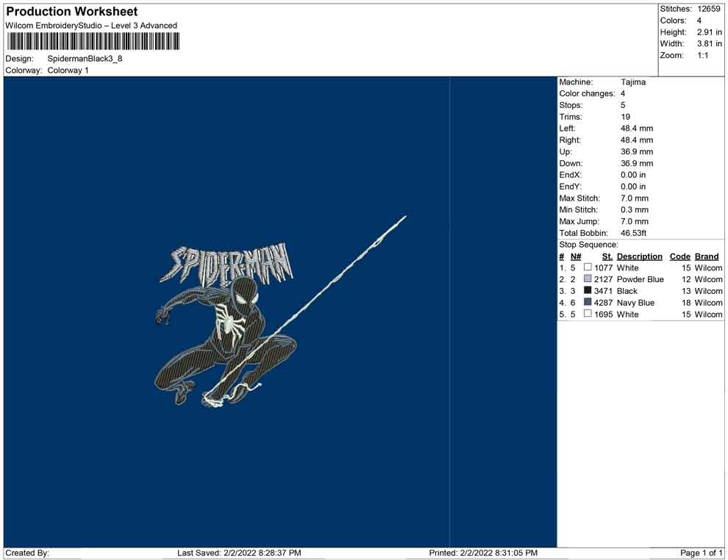Click the 'Max Jump:' value '7.0 mm'

(x=635, y=221)
